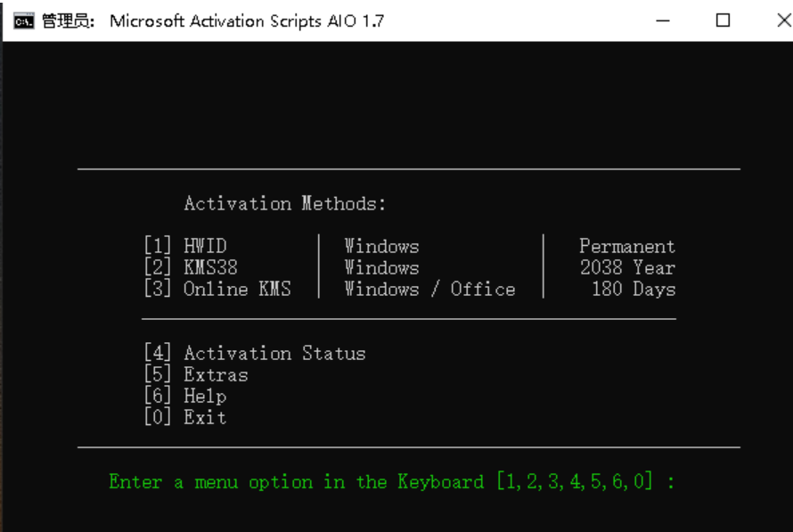This screenshot has height=532, width=793.
Task: Minimize the console window
Action: [663, 20]
